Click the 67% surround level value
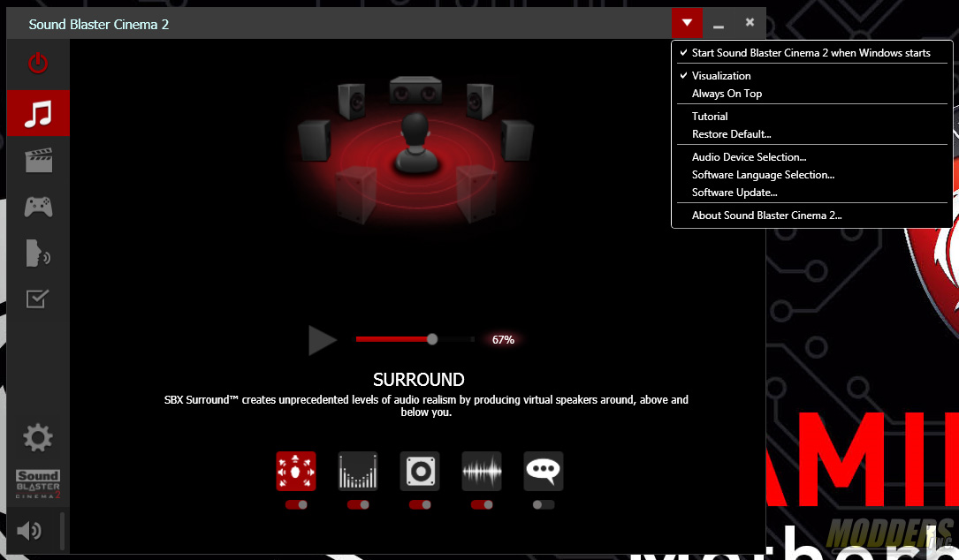The height and width of the screenshot is (560, 959). tap(503, 340)
